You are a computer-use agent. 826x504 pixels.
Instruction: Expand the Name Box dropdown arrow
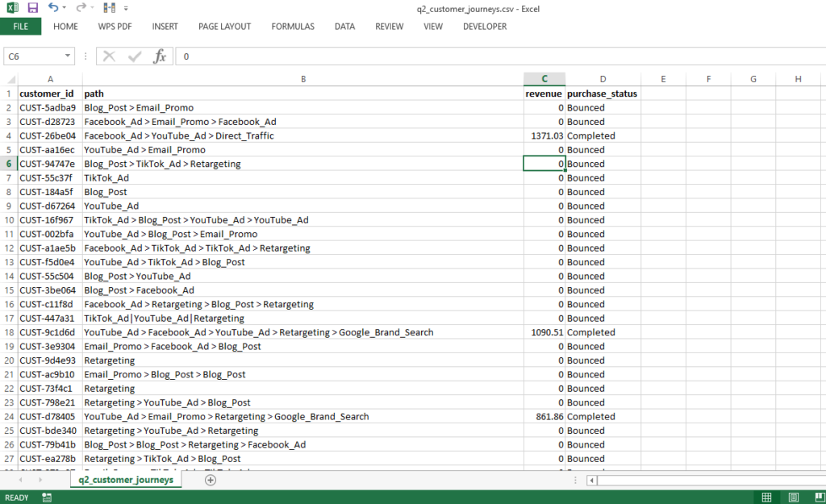pyautogui.click(x=68, y=56)
